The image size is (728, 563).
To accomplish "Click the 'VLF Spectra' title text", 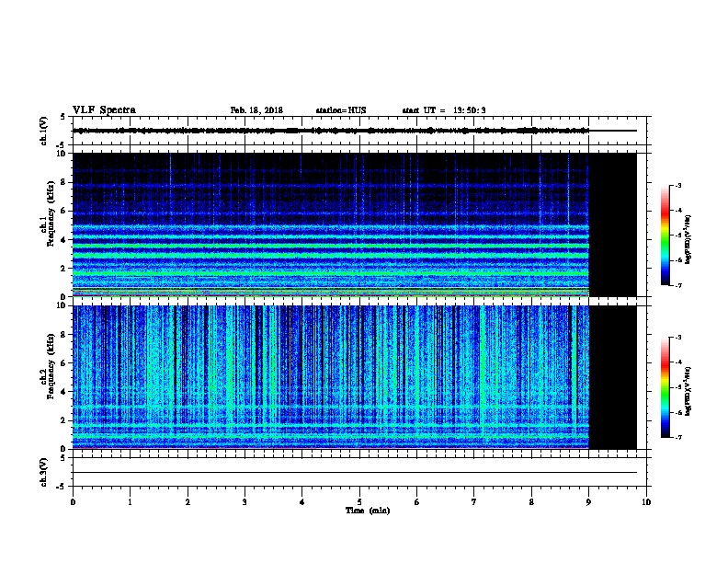I will coord(104,110).
